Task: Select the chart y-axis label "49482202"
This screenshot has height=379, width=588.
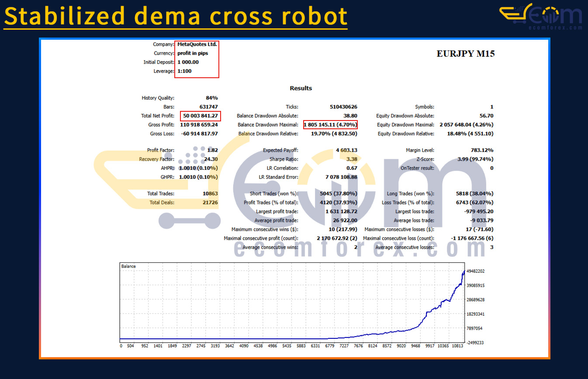Action: 475,271
